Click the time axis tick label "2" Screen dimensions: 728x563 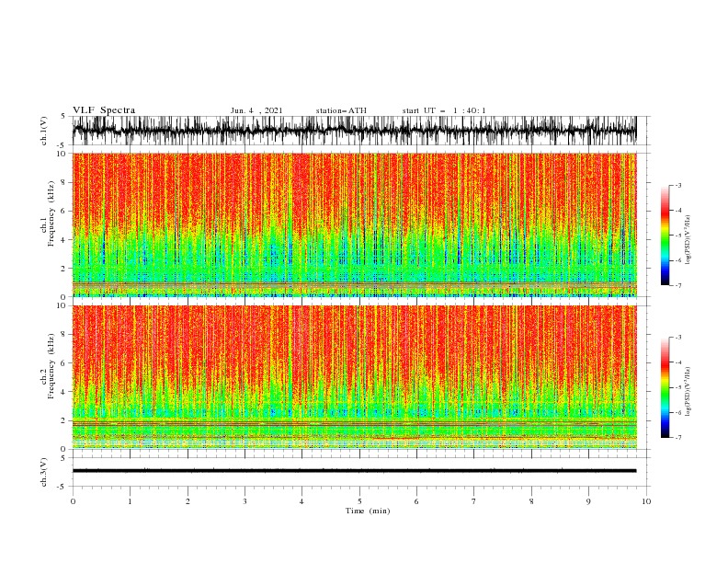[x=188, y=501]
